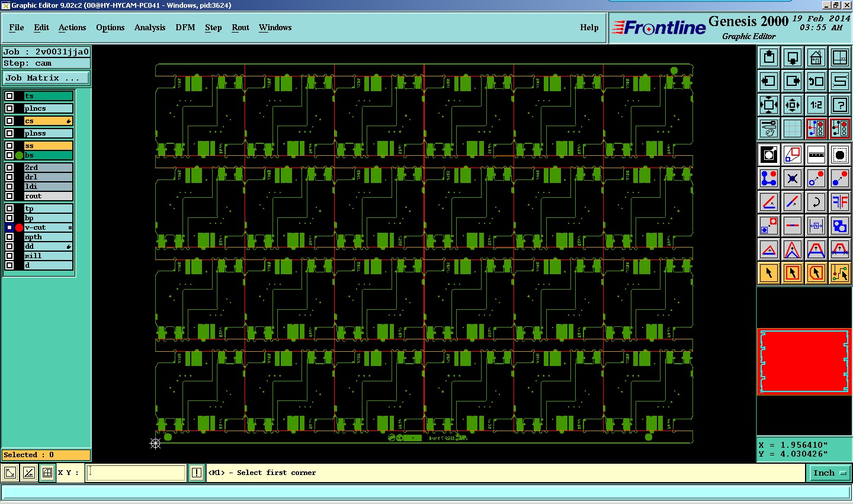Select the connected blue-red nodes icon
This screenshot has height=504, width=853.
tap(769, 178)
